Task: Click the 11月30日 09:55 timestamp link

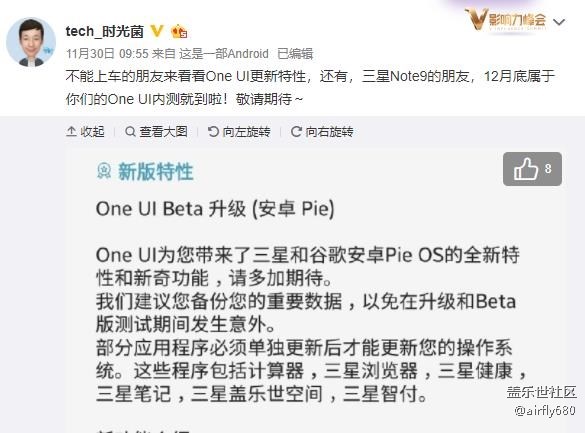Action: (x=107, y=54)
